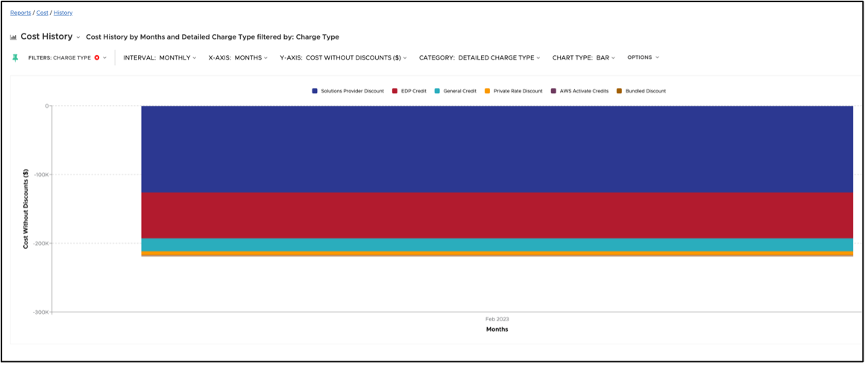Screen dimensions: 868x366
Task: Click the red EDP Credit bar segment
Action: coord(497,215)
